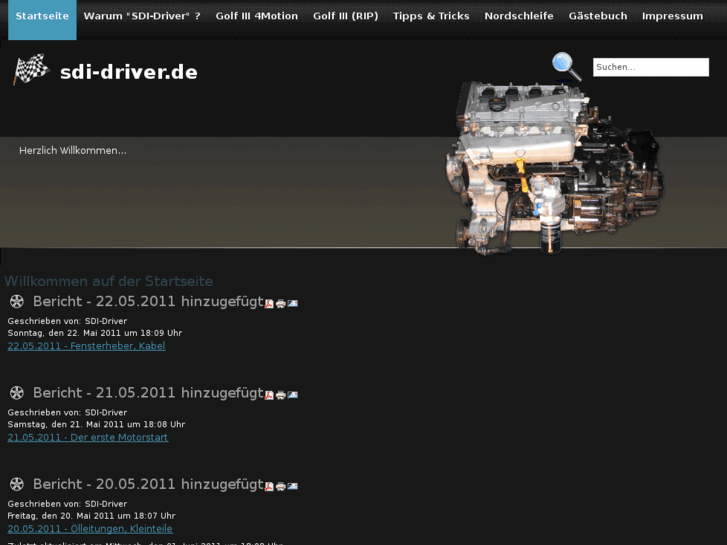Open the Impressum menu item
The image size is (727, 545).
[672, 16]
